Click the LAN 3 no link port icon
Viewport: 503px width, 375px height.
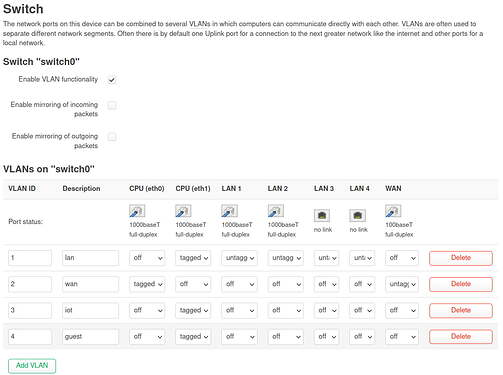322,216
